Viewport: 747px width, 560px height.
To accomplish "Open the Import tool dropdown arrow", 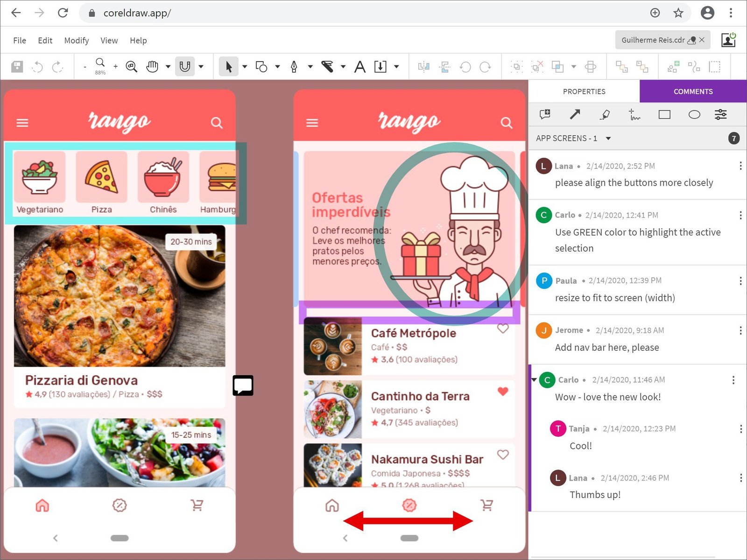I will point(396,67).
